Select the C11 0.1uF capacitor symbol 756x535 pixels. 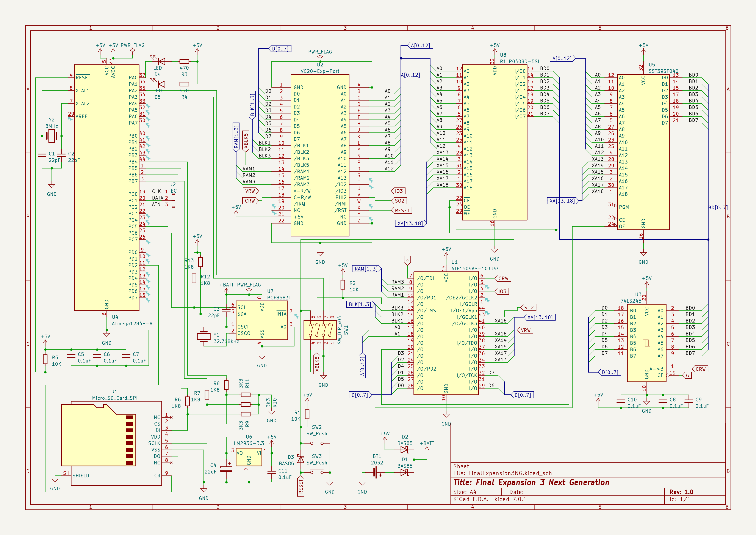pyautogui.click(x=272, y=472)
